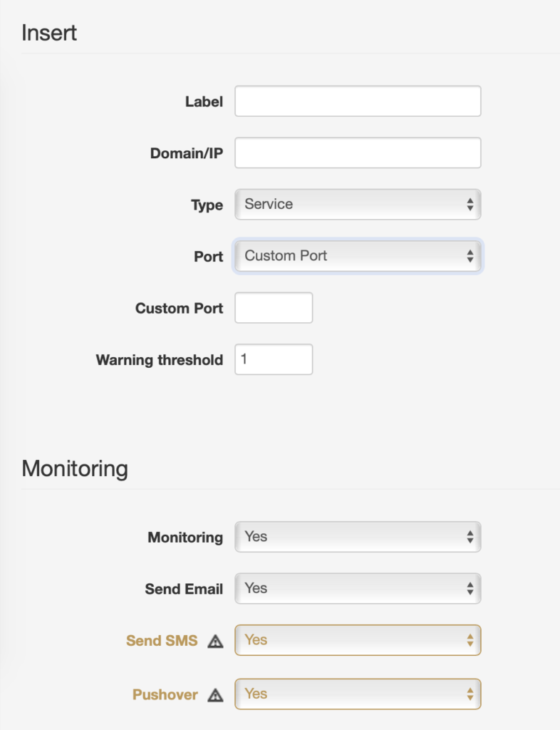560x730 pixels.
Task: Open the Pushover dropdown
Action: point(358,694)
